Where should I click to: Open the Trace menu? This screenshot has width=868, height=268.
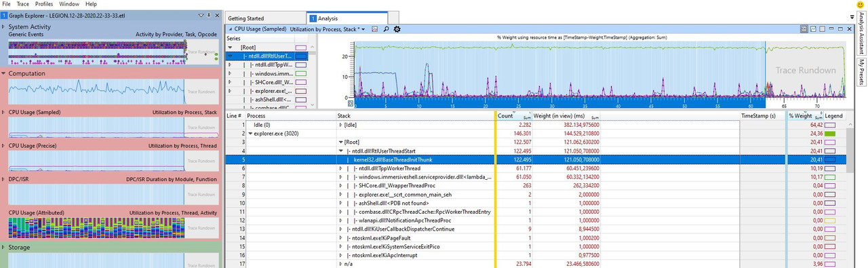pyautogui.click(x=23, y=4)
